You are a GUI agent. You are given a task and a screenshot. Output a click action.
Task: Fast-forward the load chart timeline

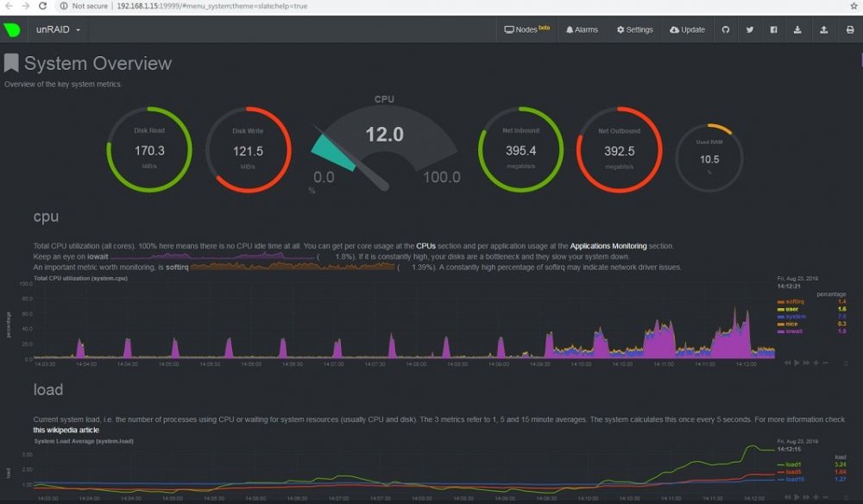pyautogui.click(x=806, y=497)
